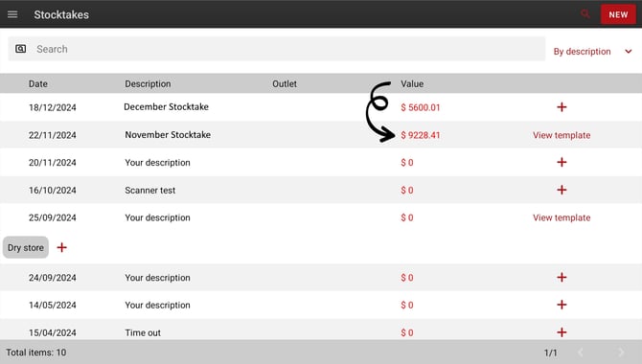The image size is (642, 364).
Task: Select Time out description
Action: pyautogui.click(x=143, y=333)
